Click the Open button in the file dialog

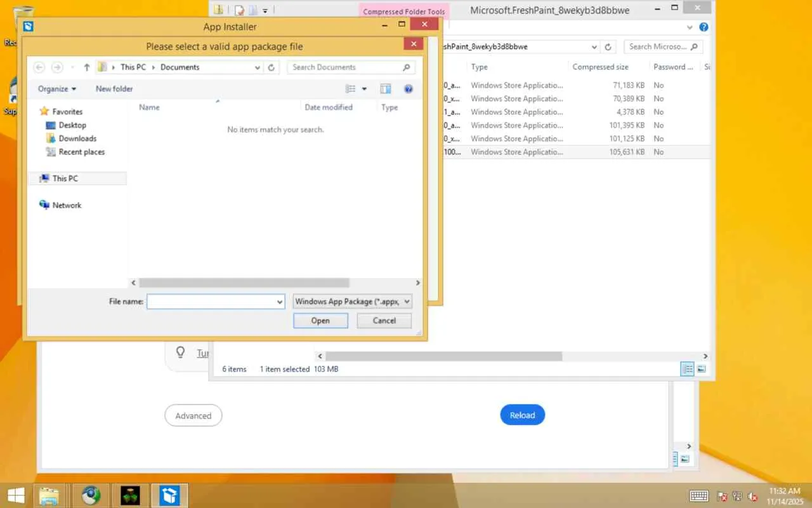pos(320,321)
